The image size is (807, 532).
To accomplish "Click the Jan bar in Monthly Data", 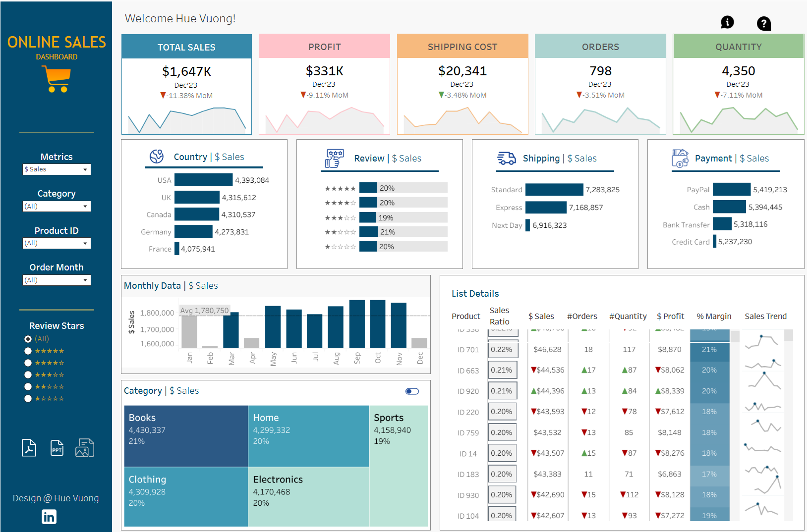I will [189, 331].
